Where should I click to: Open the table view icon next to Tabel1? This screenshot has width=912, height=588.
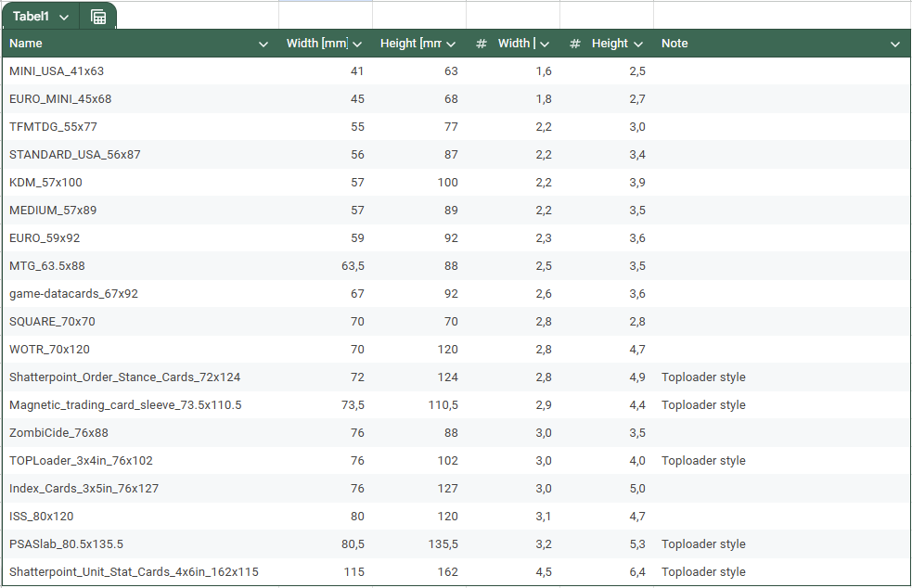[98, 17]
